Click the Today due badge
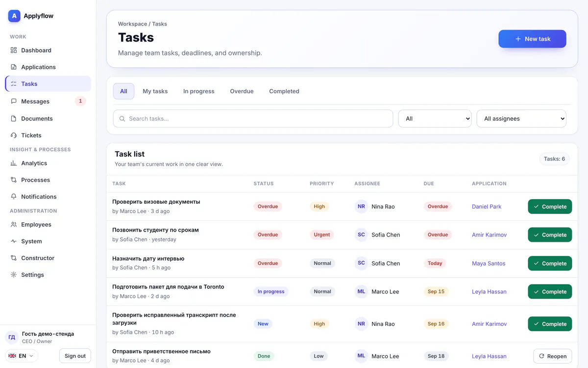588x368 pixels. tap(435, 263)
